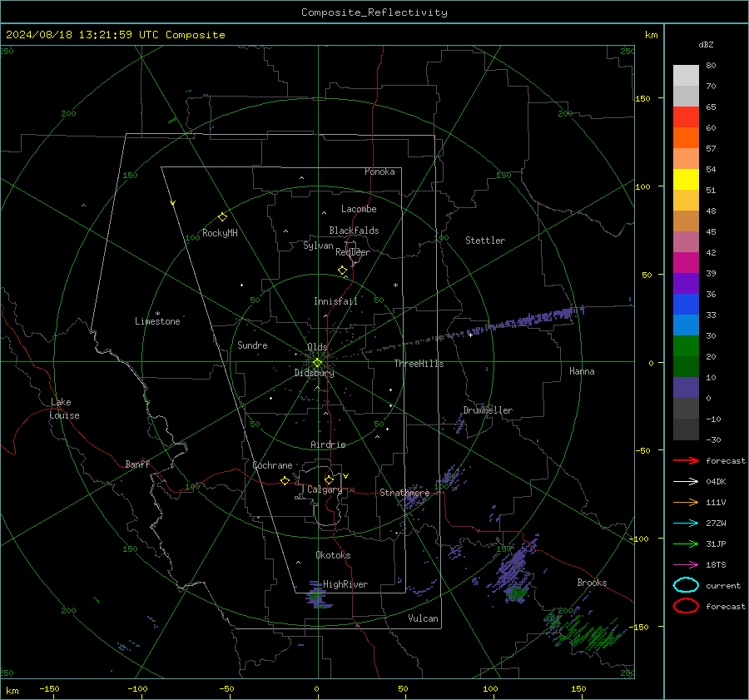Click the Composite_Reflectivity title text

(374, 12)
